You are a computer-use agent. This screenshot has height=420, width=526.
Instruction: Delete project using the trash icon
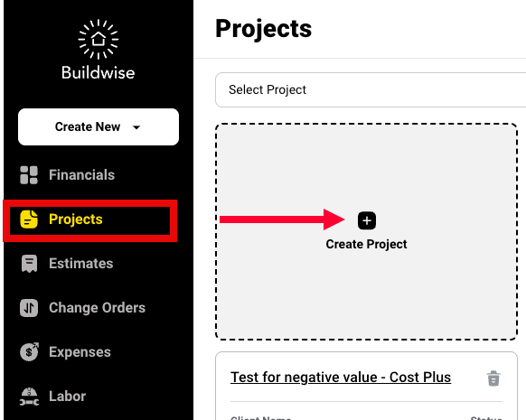(x=493, y=378)
